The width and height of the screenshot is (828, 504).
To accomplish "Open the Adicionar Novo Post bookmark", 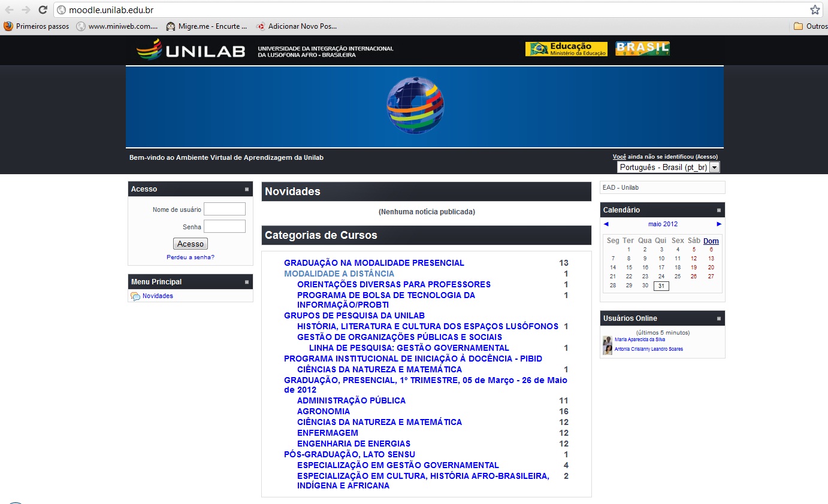I will click(297, 26).
